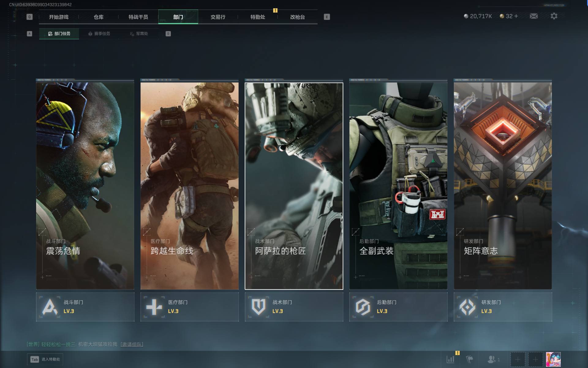Open the 交易行 tab
This screenshot has width=588, height=368.
(218, 17)
